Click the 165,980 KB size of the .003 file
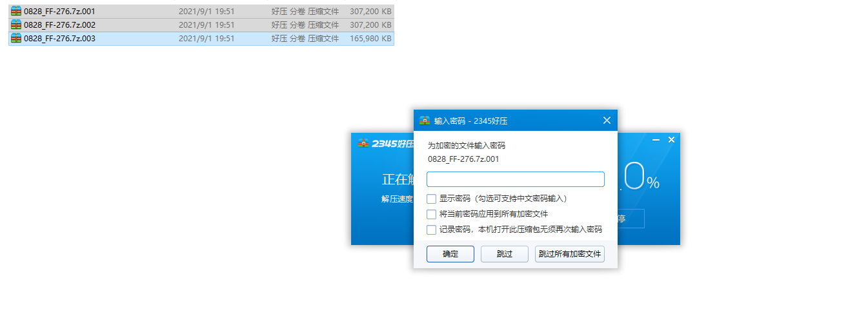This screenshot has width=868, height=334. (x=370, y=38)
